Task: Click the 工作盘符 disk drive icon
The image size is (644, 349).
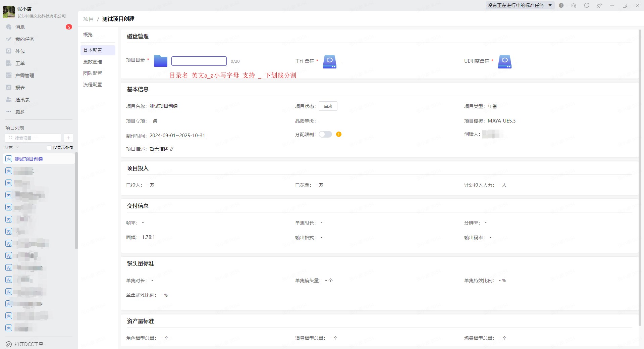Action: pyautogui.click(x=329, y=62)
